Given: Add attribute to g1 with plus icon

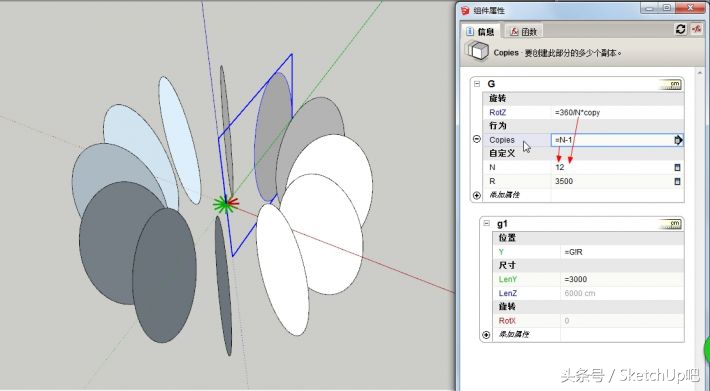Looking at the screenshot, I should coord(486,335).
